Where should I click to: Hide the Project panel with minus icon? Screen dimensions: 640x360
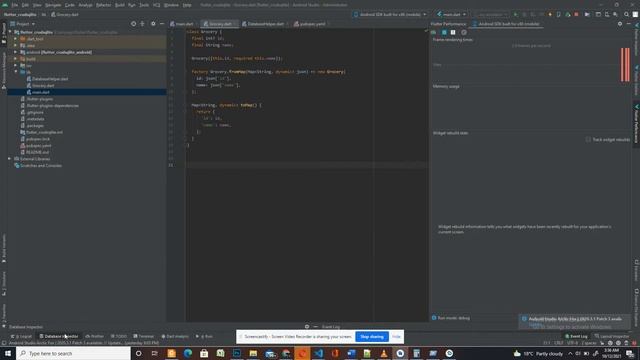(x=162, y=24)
